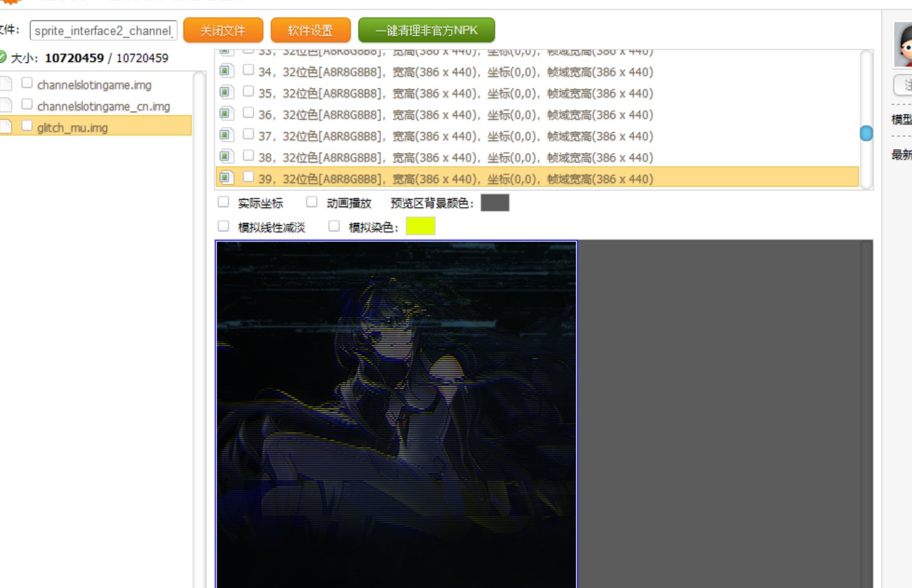Check the box for frame 34

click(x=248, y=70)
